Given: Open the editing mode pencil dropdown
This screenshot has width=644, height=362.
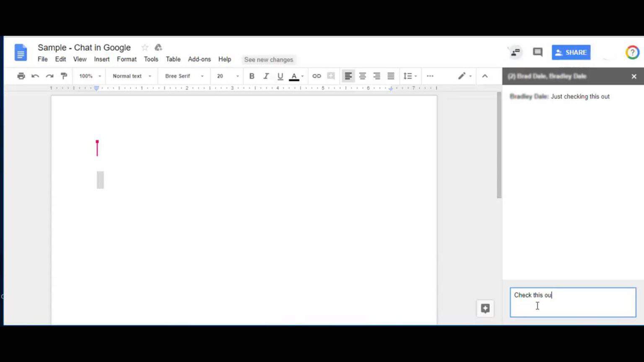Looking at the screenshot, I should pyautogui.click(x=465, y=76).
